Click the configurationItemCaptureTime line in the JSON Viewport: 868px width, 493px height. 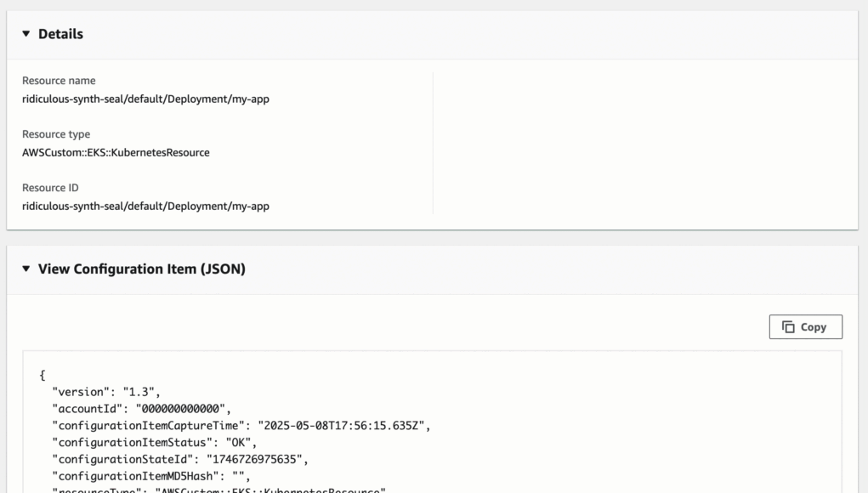(x=241, y=426)
